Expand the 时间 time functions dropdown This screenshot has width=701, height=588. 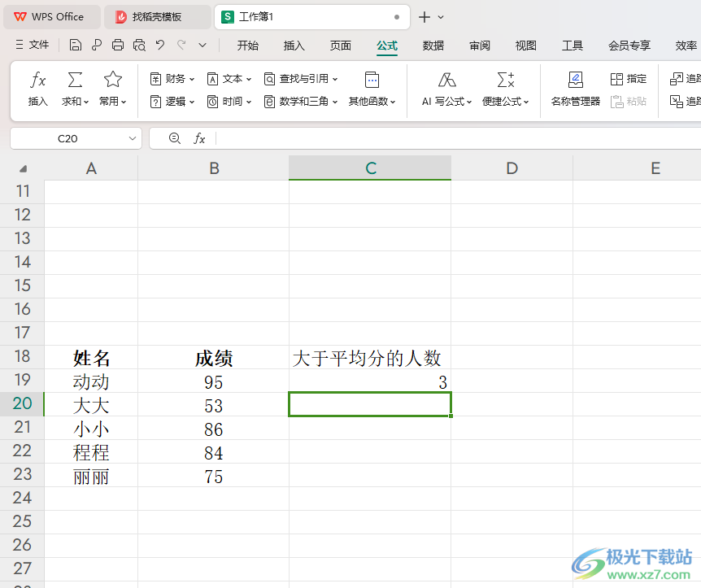click(x=229, y=102)
